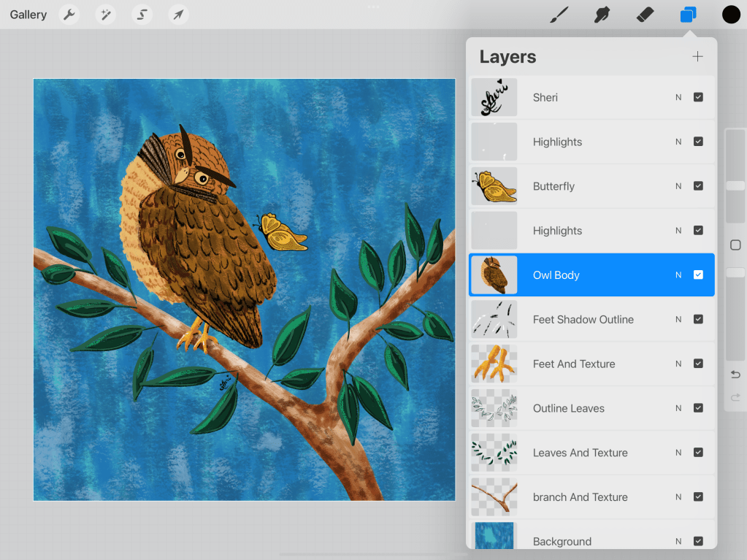Select the branch And Texture layer
The image size is (747, 560).
pyautogui.click(x=581, y=497)
